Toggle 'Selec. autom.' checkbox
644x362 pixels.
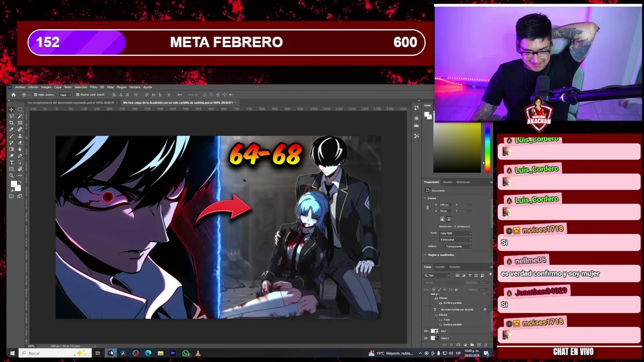tap(35, 95)
